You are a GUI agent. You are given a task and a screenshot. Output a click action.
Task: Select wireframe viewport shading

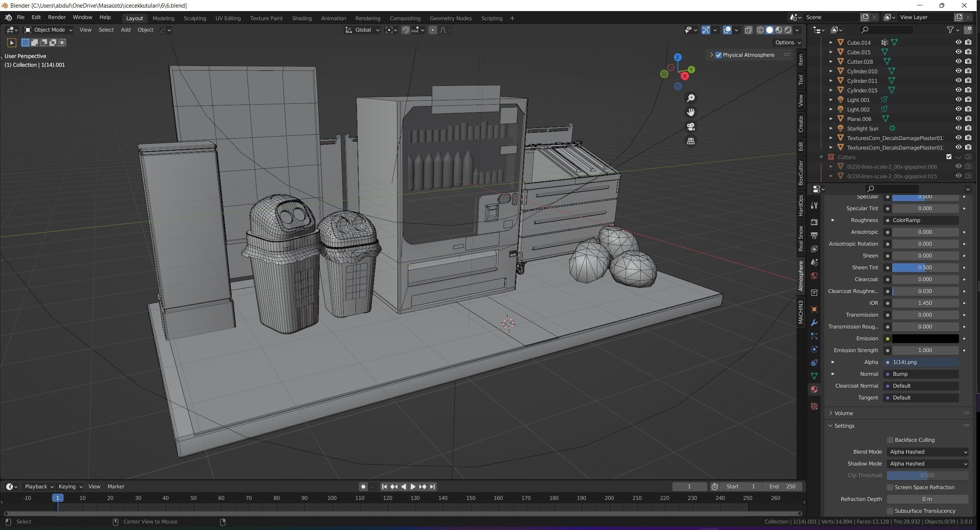(x=760, y=30)
